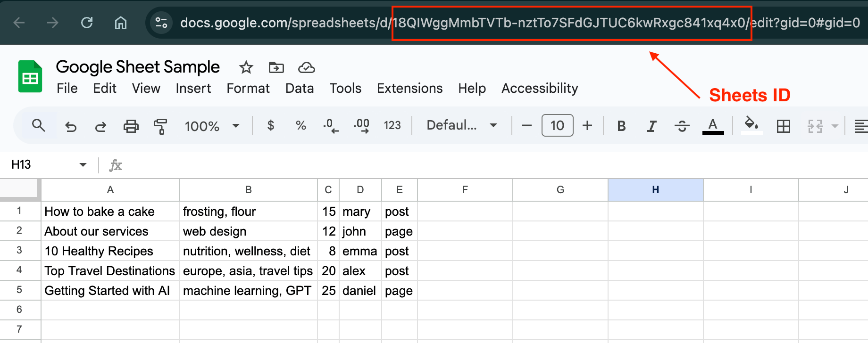Rename the title Google Sheet Sample
Viewport: 868px width, 343px height.
tap(138, 67)
